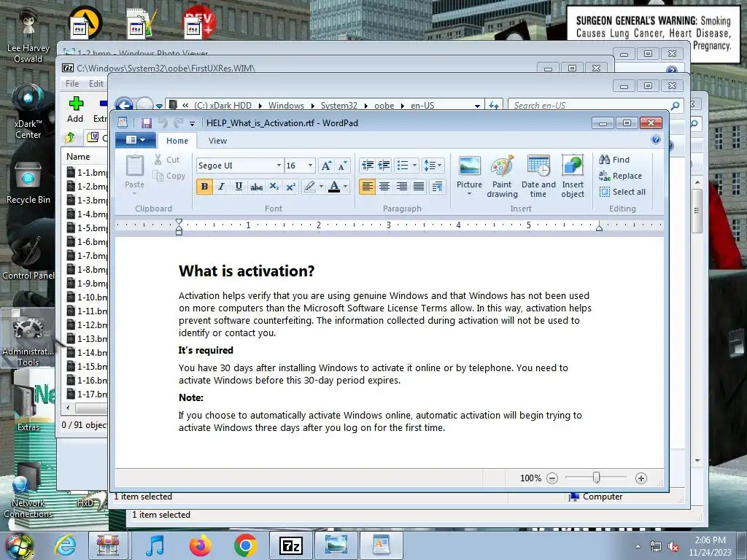Image resolution: width=747 pixels, height=560 pixels.
Task: Open Recycle Bin on desktop
Action: click(28, 183)
